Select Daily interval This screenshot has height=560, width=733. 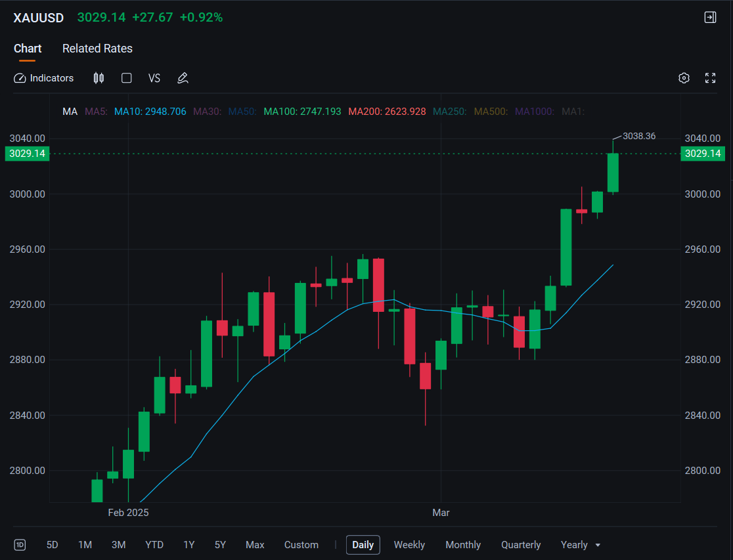point(363,545)
